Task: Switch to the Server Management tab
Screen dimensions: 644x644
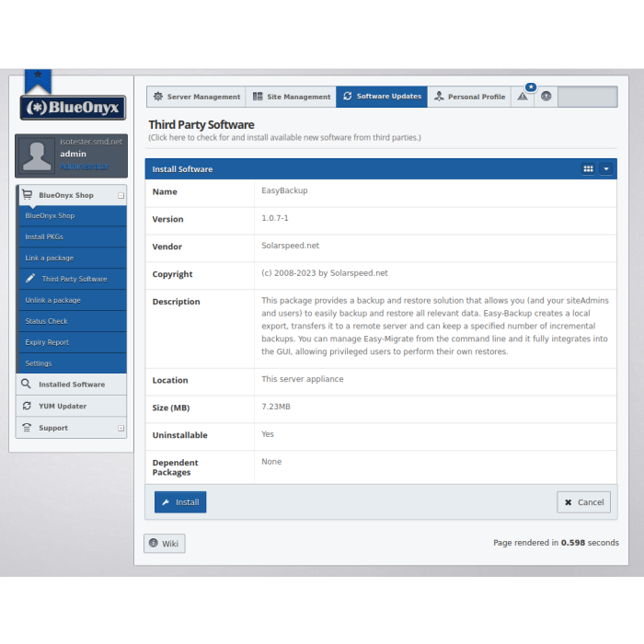Action: (196, 97)
